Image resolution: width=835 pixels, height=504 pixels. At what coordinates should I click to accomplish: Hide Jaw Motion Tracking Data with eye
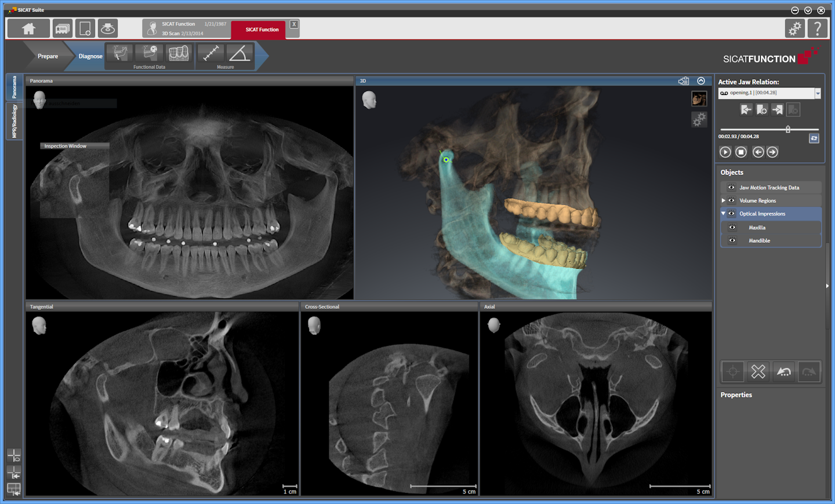click(x=732, y=188)
